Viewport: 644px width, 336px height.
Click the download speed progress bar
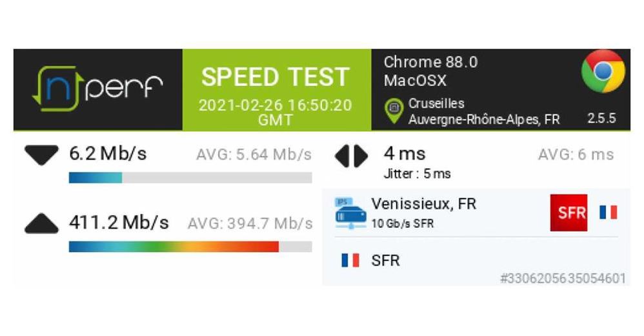[x=190, y=177]
